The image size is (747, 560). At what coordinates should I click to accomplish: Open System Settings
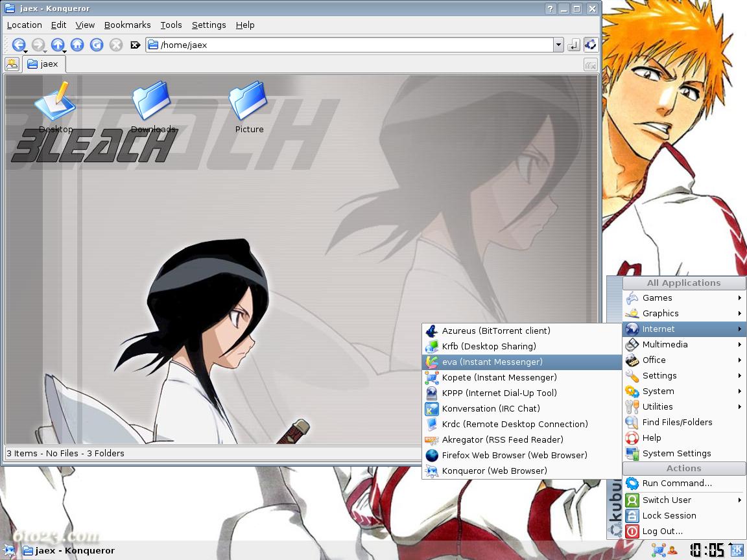click(x=684, y=453)
